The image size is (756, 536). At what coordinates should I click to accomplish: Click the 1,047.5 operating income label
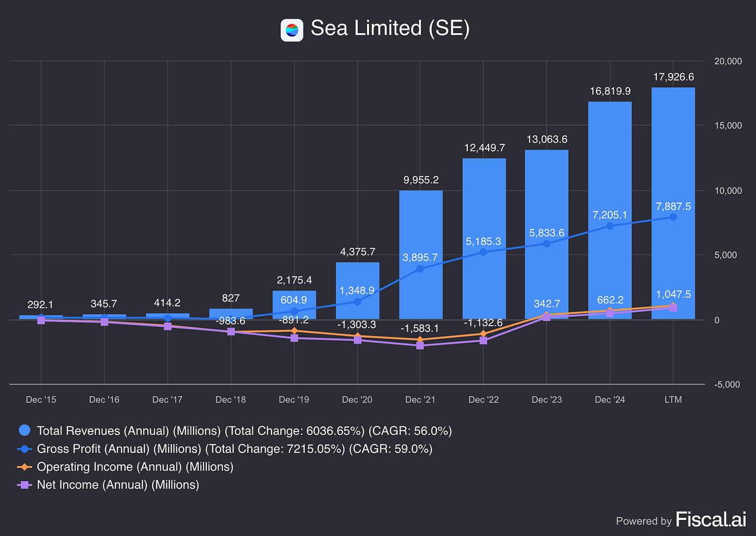(673, 294)
